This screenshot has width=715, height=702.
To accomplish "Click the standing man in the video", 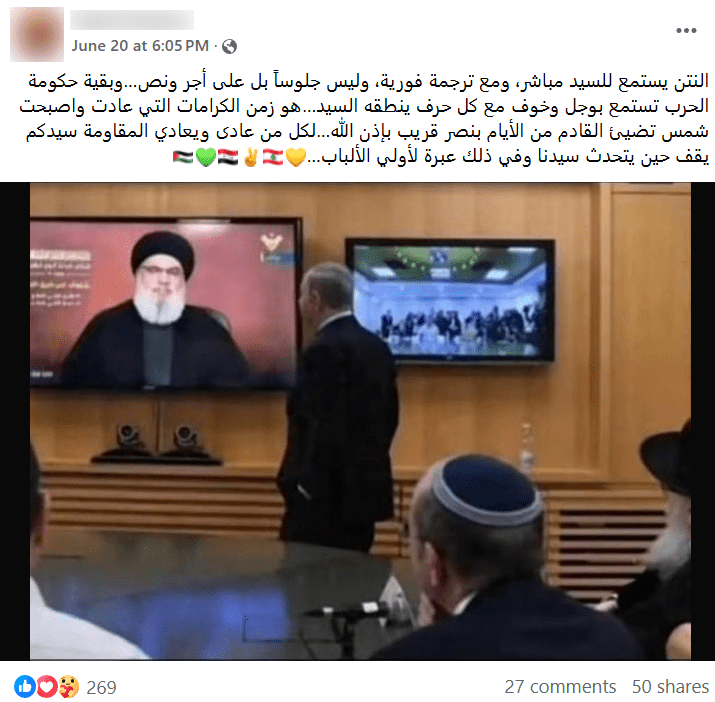I will [x=338, y=406].
